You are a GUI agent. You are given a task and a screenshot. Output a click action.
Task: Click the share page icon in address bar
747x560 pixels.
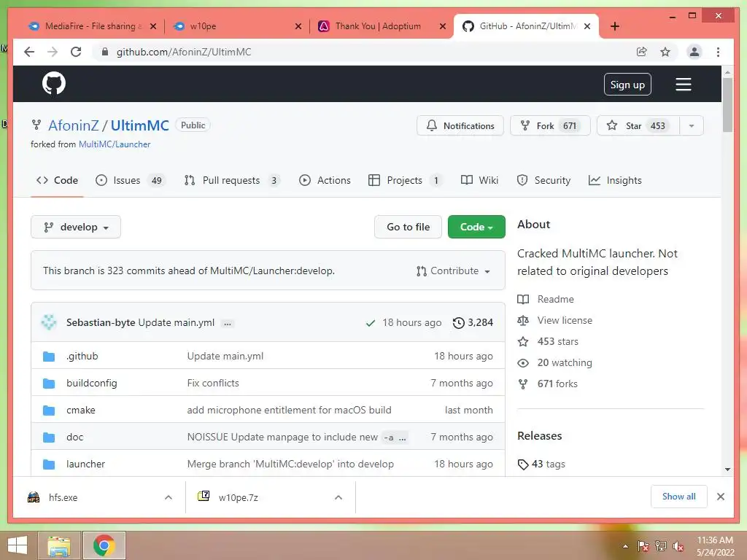tap(642, 52)
